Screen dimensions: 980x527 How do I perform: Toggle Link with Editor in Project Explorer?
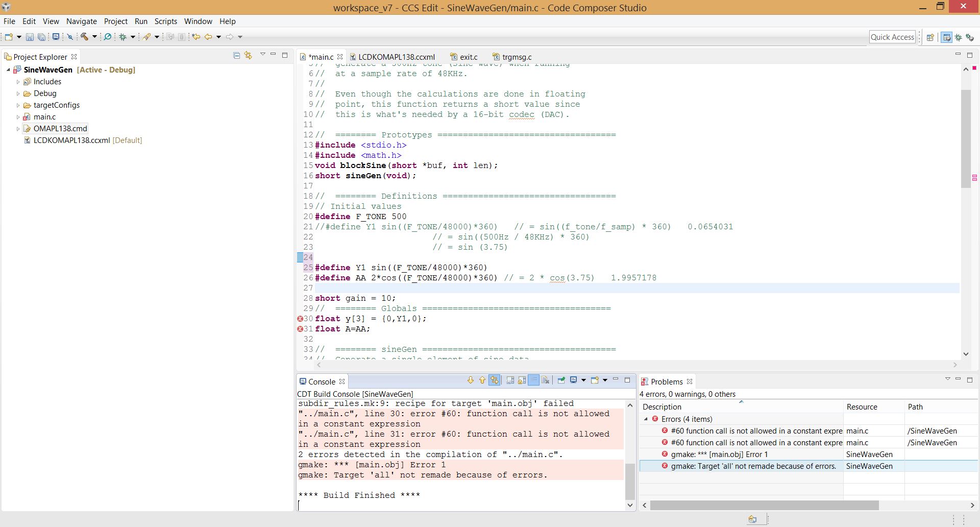coord(248,55)
